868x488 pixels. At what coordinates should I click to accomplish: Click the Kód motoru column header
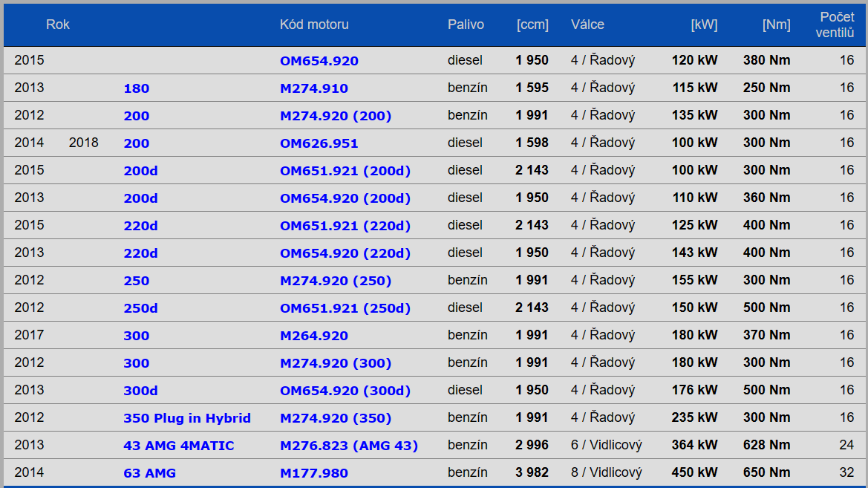point(314,25)
